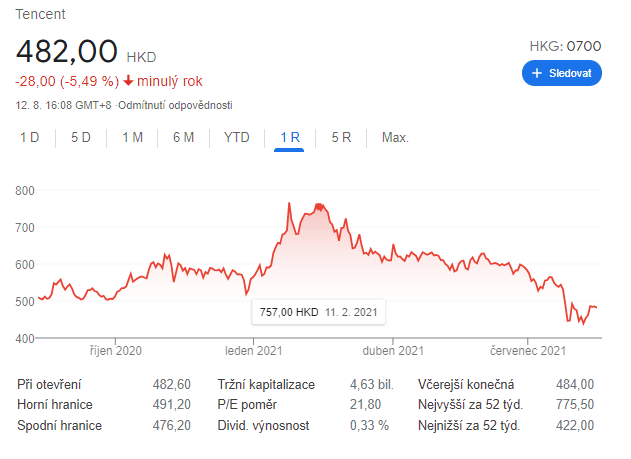
Task: Select the Max. range tab
Action: [395, 137]
